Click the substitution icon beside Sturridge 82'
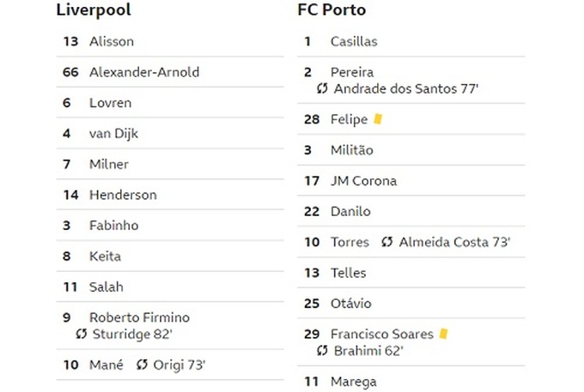This screenshot has width=584, height=392. 82,334
